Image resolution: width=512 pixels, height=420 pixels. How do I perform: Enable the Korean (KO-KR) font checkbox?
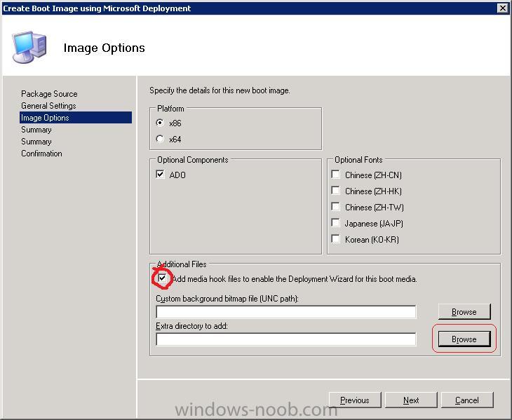pyautogui.click(x=335, y=239)
